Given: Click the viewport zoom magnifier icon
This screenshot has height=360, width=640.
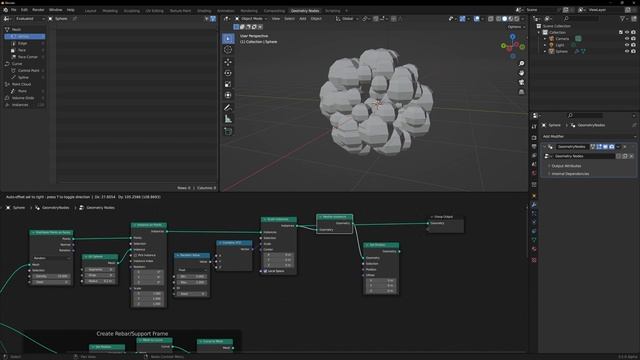Looking at the screenshot, I should coord(521,64).
